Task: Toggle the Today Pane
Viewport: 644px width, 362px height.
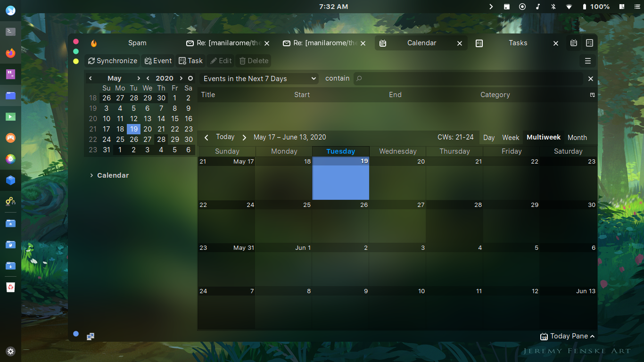Action: click(568, 336)
